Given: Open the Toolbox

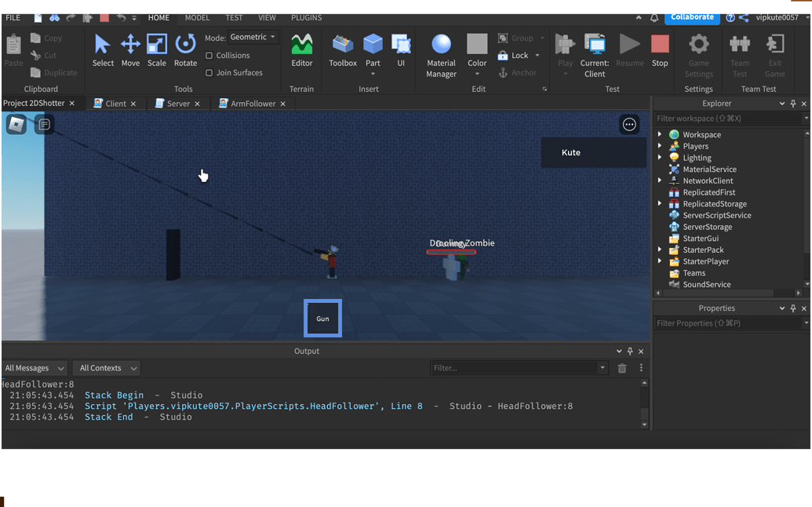Looking at the screenshot, I should (342, 50).
